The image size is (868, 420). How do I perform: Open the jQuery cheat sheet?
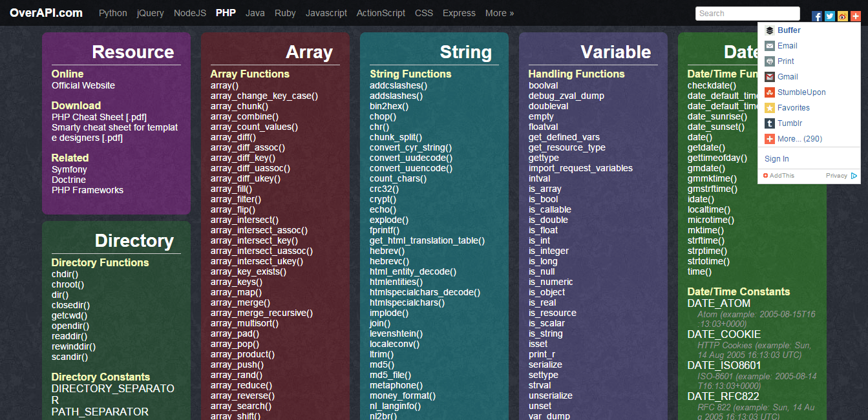(x=150, y=13)
